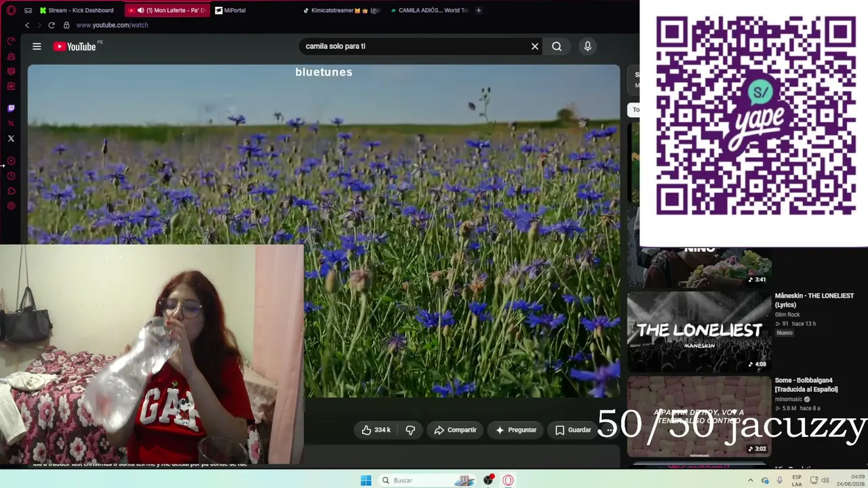This screenshot has width=868, height=488.
Task: Run search with magnifier button
Action: coord(557,46)
